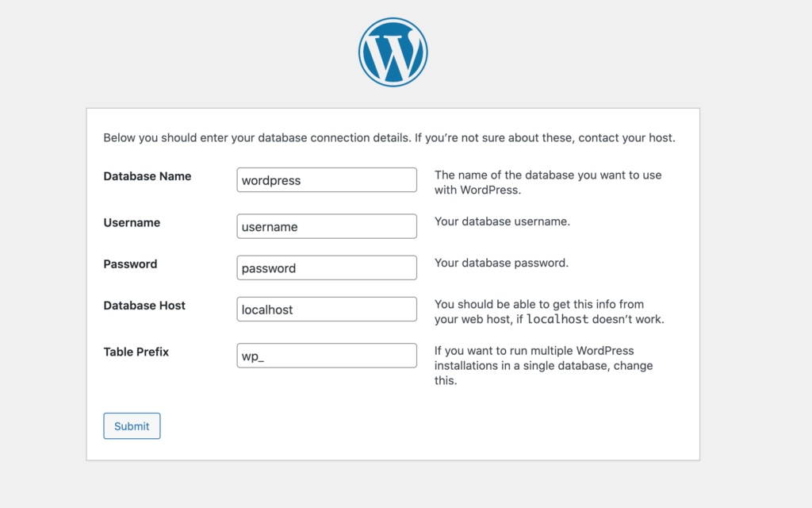
Task: Click the 'Database Name' label
Action: [147, 176]
